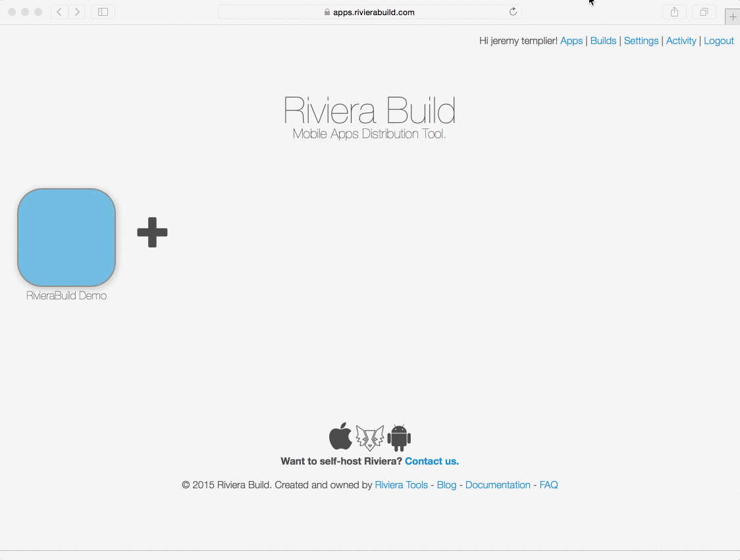
Task: Click the RivieraBuild Demo label text
Action: [x=66, y=295]
